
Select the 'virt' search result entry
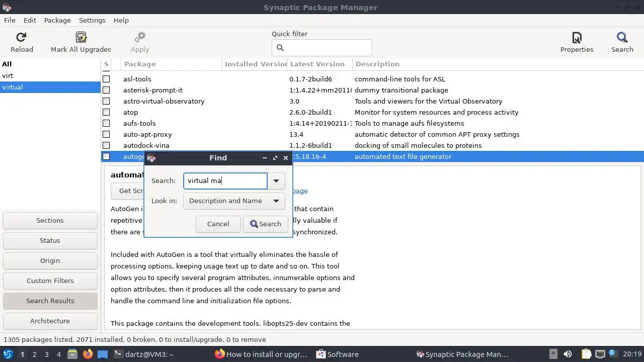point(50,75)
